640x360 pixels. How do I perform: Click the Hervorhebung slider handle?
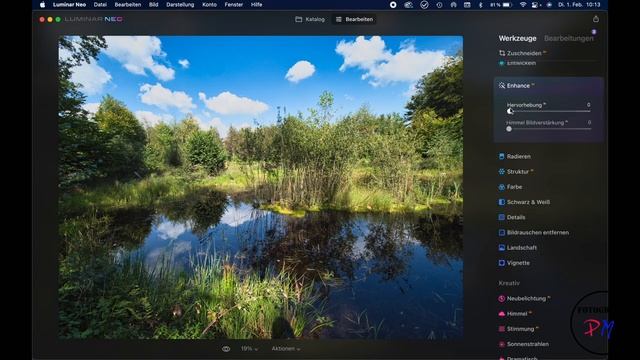click(509, 111)
